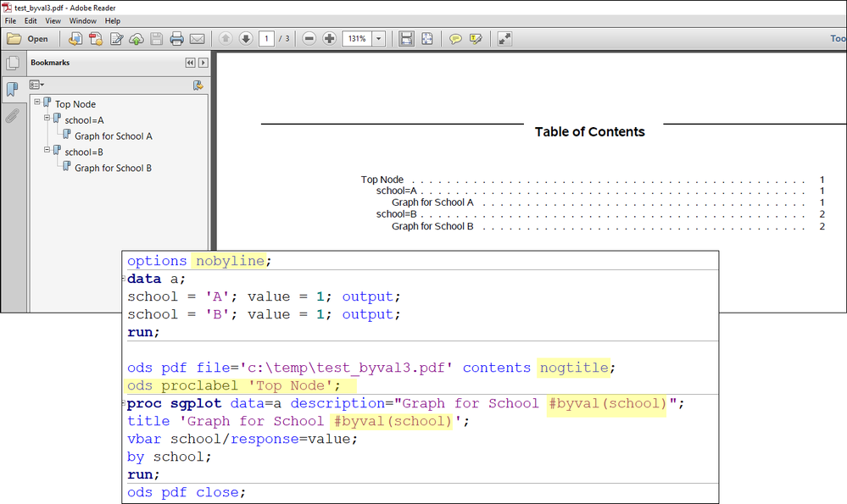The height and width of the screenshot is (504, 847).
Task: Open the Help menu
Action: 113,20
